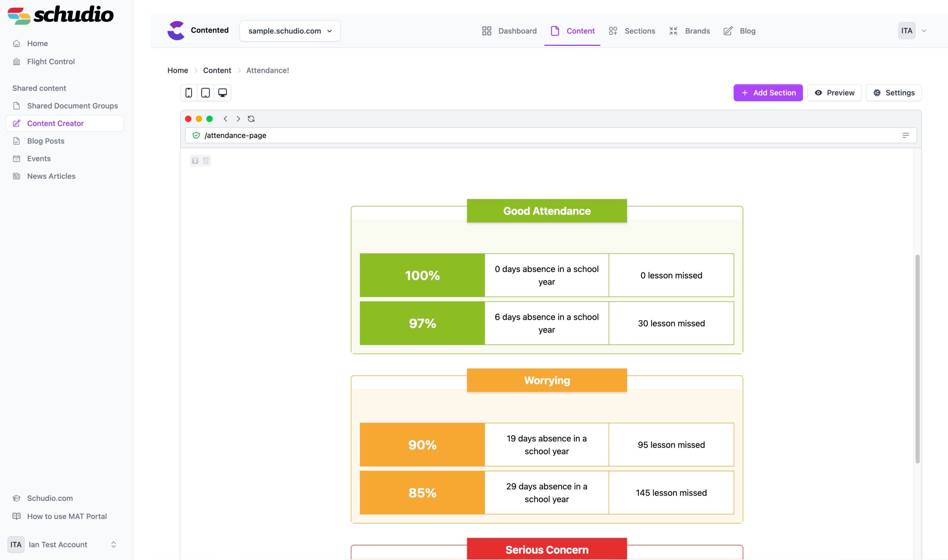Click the move section arrows icon
The width and height of the screenshot is (948, 560).
(x=195, y=161)
